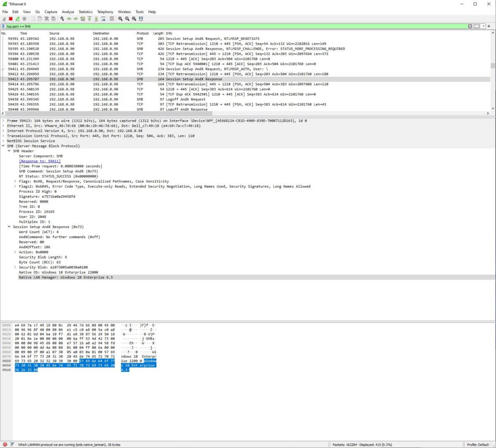496x448 pixels.
Task: Open the Capture menu
Action: (51, 12)
